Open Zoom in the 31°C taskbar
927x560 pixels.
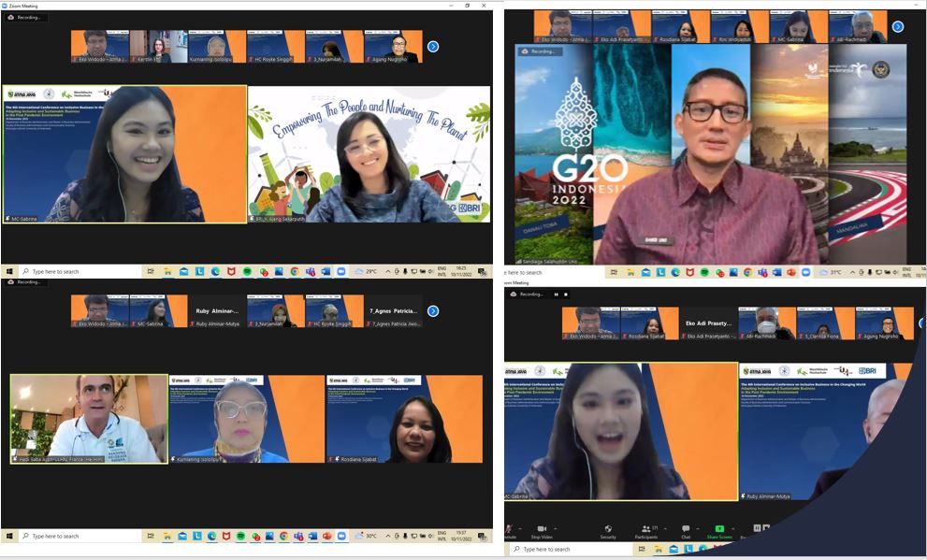point(805,272)
